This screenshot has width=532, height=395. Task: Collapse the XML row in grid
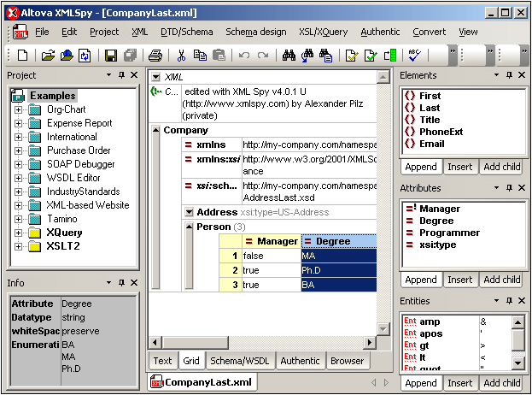[155, 77]
